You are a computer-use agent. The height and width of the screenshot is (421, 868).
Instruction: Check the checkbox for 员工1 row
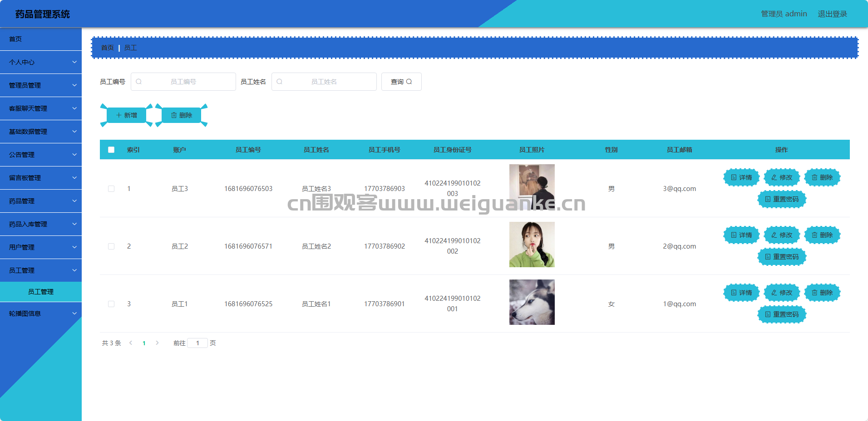[x=111, y=304]
